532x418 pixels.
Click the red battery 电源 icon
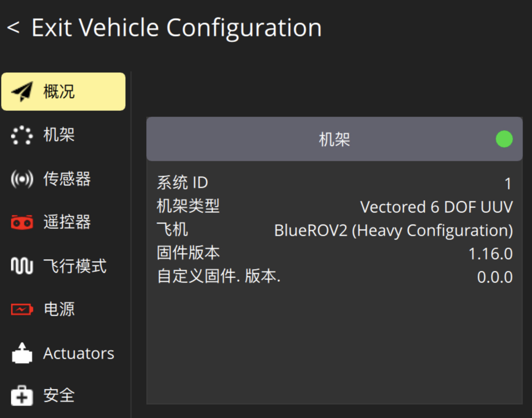[22, 309]
